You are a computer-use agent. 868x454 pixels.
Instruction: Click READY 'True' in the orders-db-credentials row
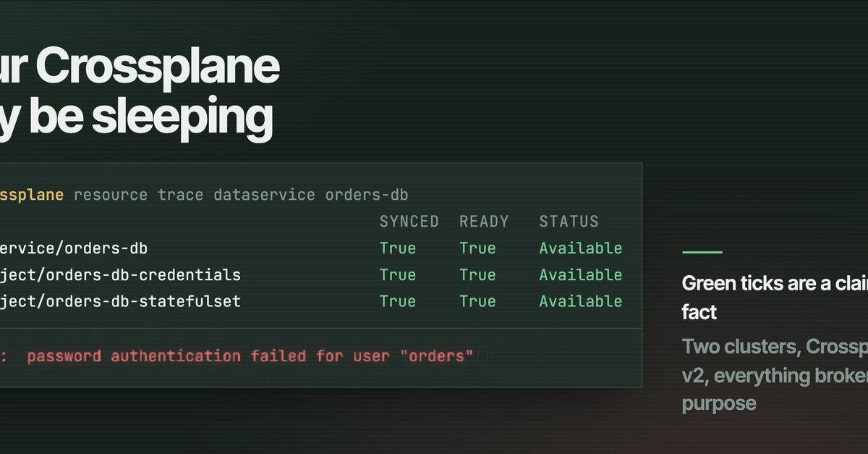click(477, 275)
